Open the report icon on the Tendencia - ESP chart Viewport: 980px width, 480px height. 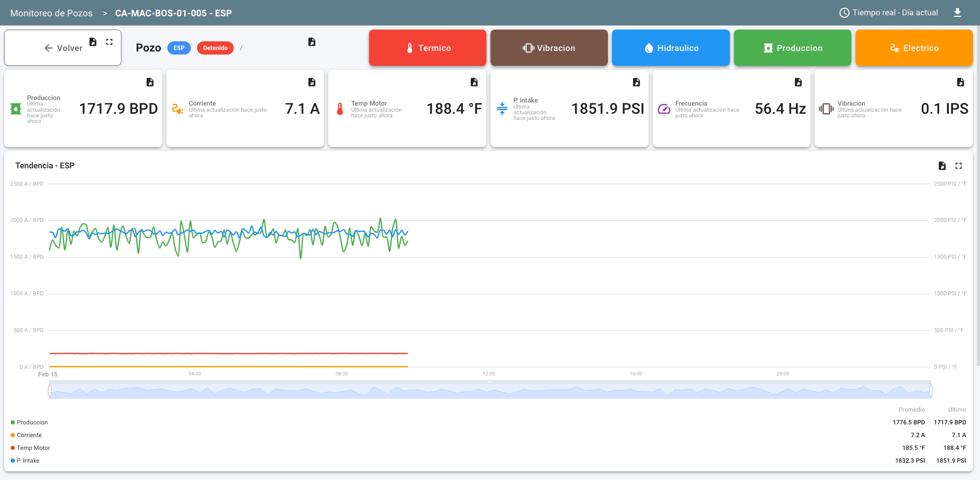tap(942, 166)
